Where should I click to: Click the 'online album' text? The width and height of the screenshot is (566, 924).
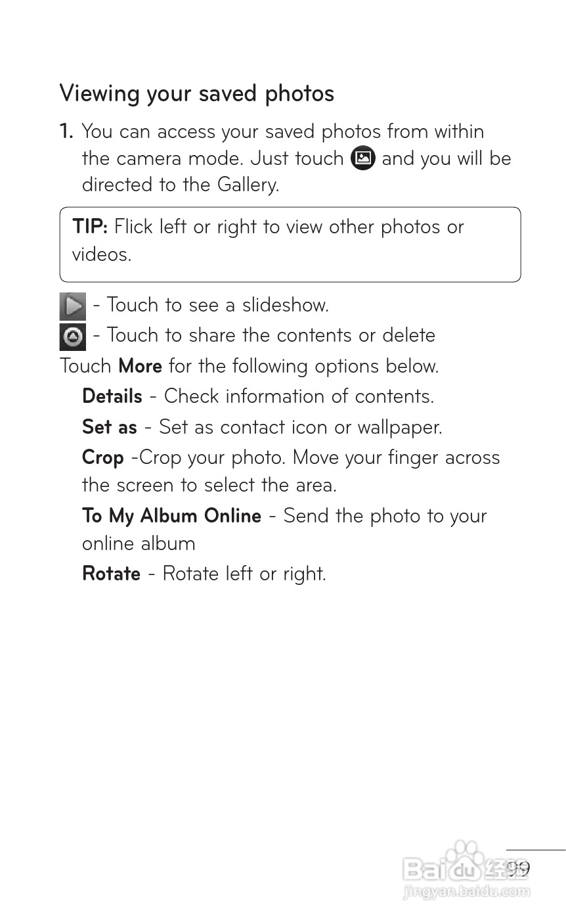139,543
